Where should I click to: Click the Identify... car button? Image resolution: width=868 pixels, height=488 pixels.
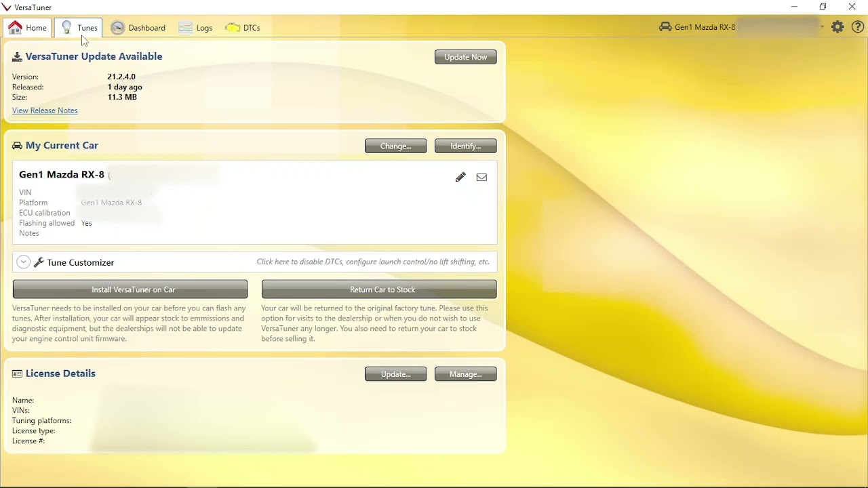(466, 146)
